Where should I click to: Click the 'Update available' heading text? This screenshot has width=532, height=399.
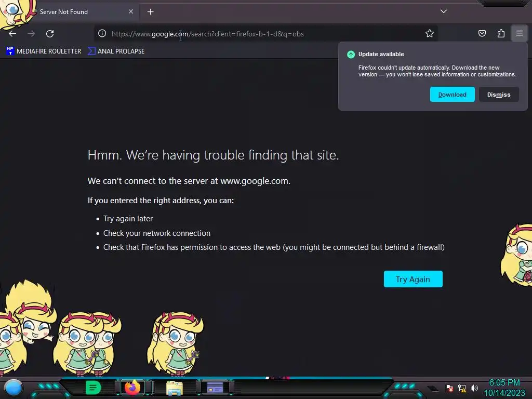[x=381, y=54]
